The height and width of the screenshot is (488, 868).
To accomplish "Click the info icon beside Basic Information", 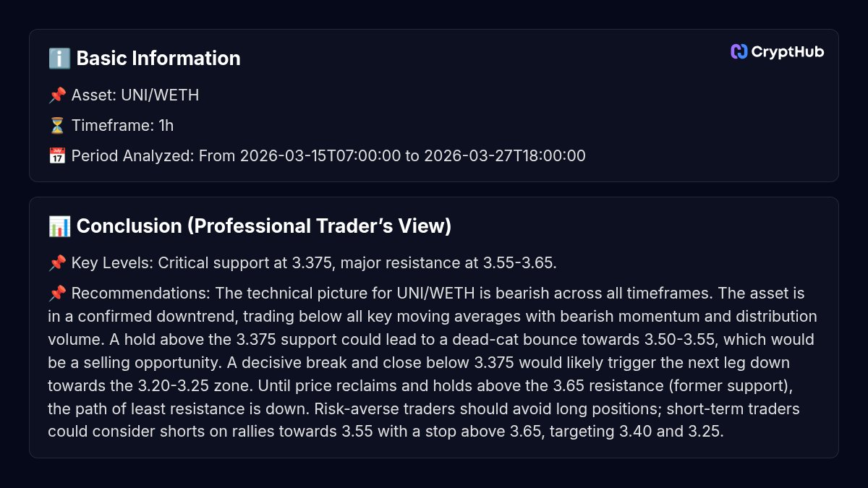I will click(59, 59).
